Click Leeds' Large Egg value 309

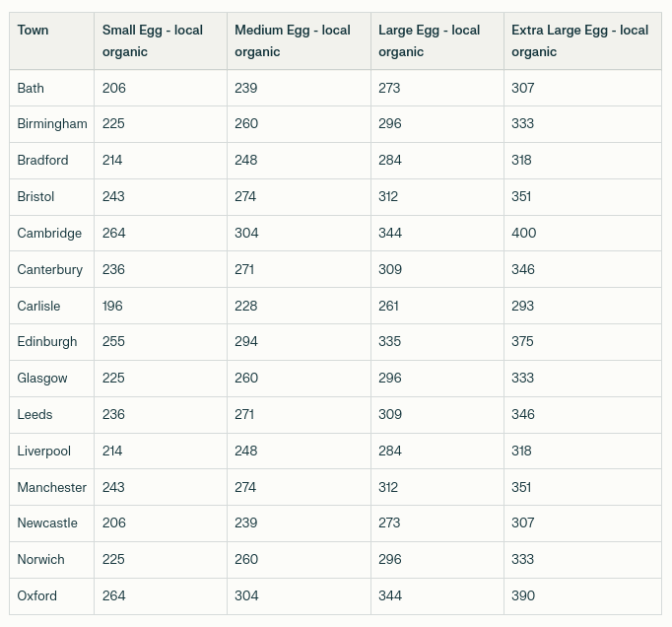click(390, 414)
